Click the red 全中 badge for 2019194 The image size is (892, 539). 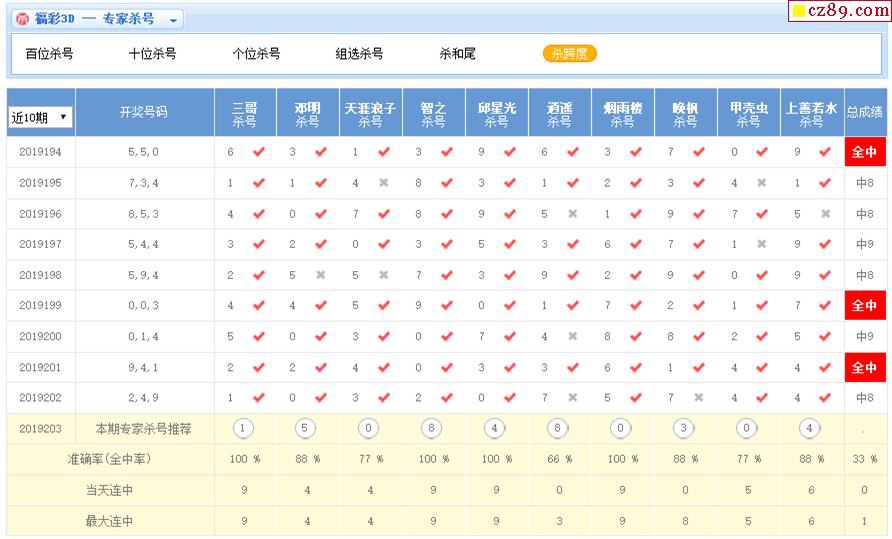[865, 152]
